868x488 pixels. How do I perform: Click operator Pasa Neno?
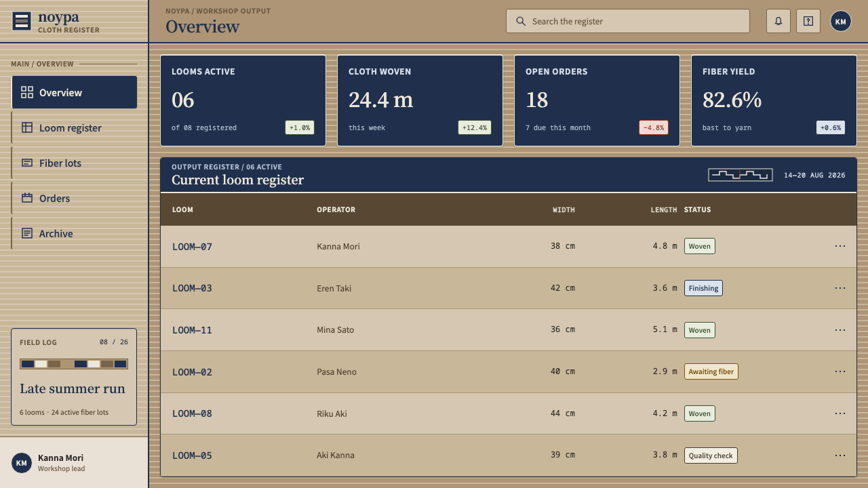click(336, 371)
